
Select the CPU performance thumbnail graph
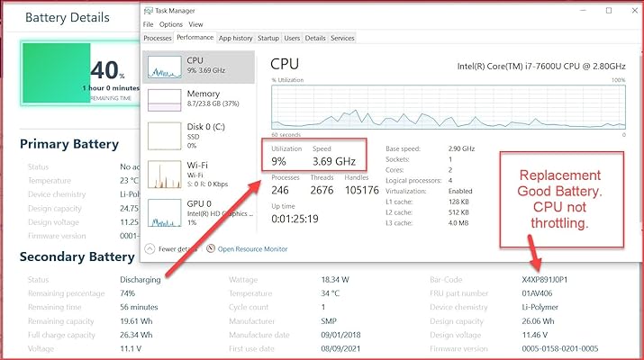click(164, 67)
